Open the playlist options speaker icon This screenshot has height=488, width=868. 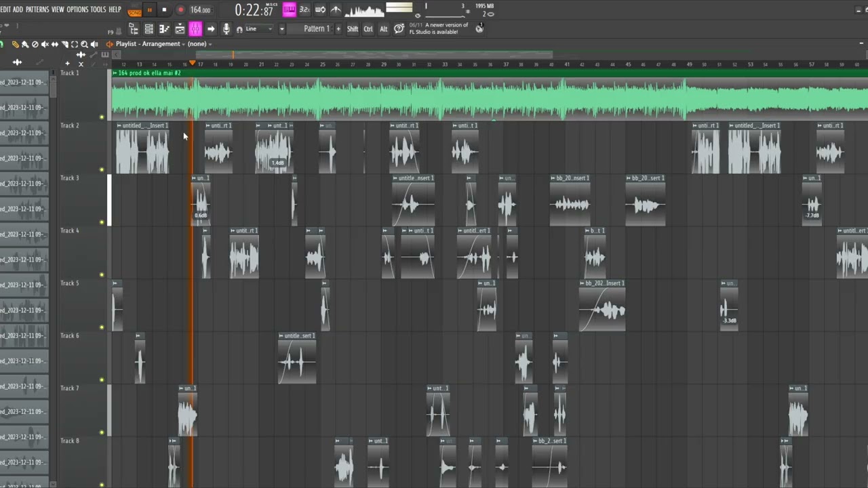tap(109, 44)
